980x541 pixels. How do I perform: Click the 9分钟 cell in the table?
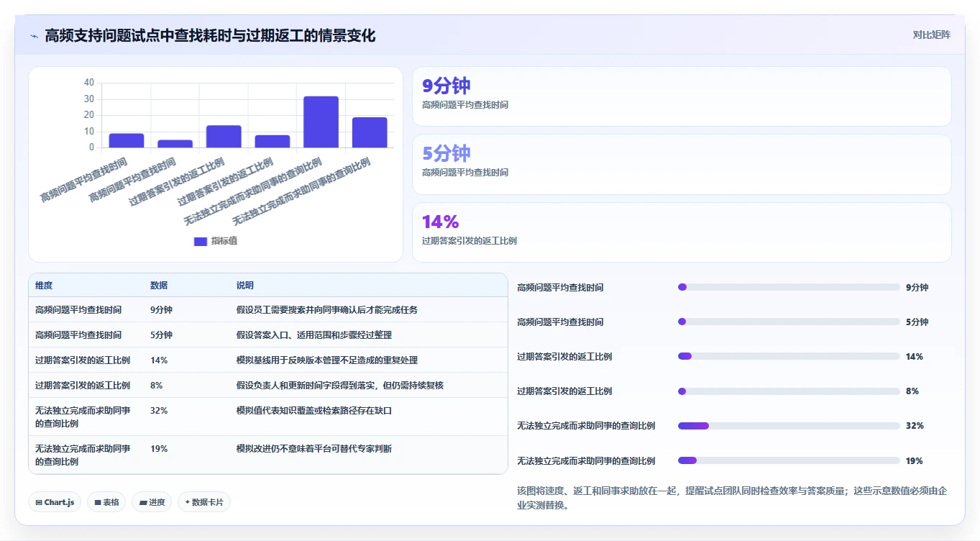161,310
